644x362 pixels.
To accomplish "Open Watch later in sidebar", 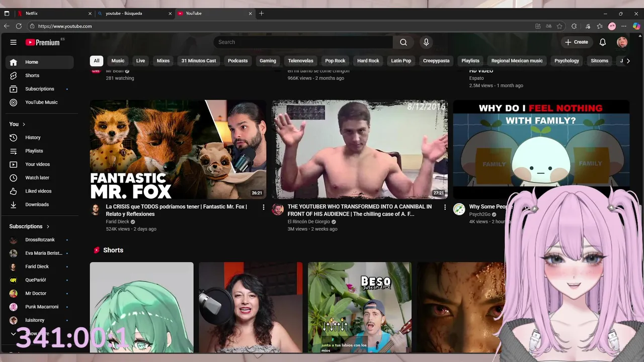I will [x=40, y=177].
